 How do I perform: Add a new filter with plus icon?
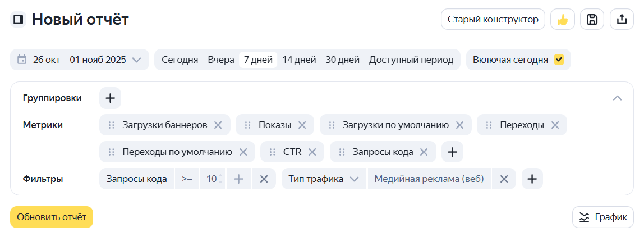pyautogui.click(x=532, y=179)
